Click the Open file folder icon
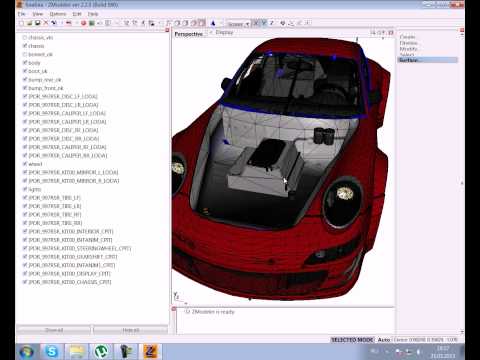Image resolution: width=480 pixels, height=360 pixels. [x=29, y=23]
